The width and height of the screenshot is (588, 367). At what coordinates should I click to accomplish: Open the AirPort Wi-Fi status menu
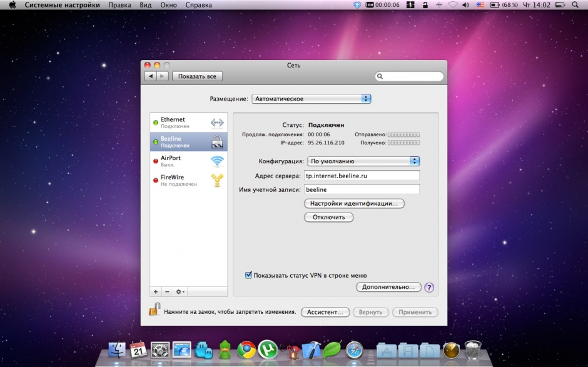[453, 5]
